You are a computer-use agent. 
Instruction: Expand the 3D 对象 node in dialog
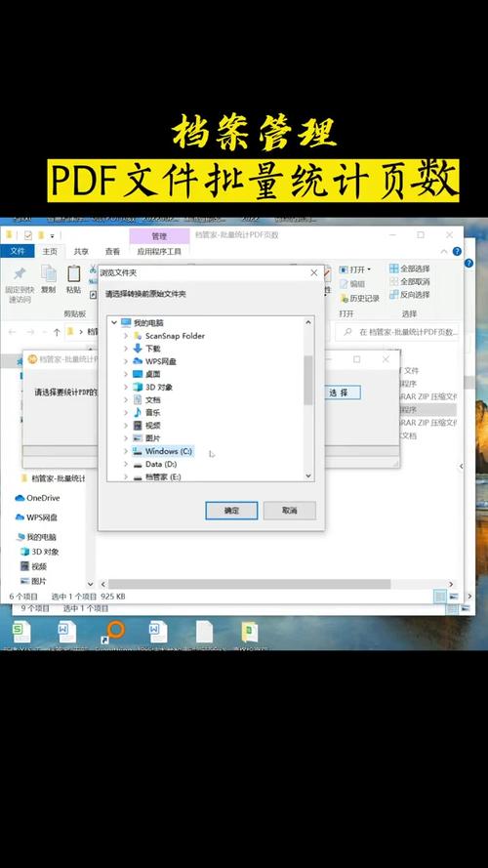[x=126, y=387]
